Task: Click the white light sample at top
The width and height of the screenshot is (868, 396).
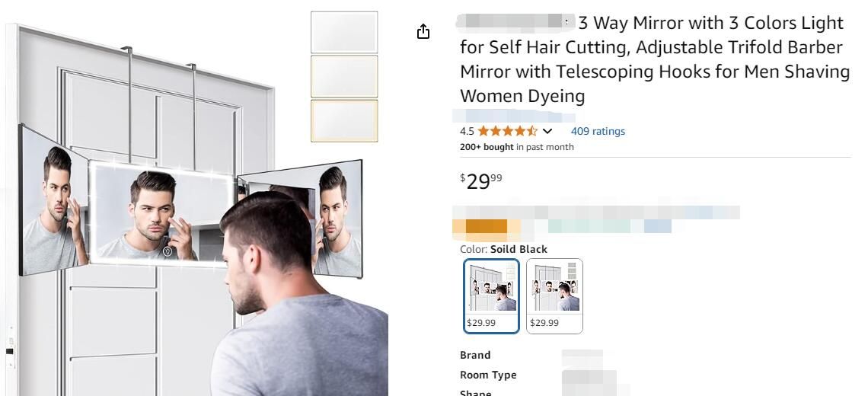Action: (344, 32)
